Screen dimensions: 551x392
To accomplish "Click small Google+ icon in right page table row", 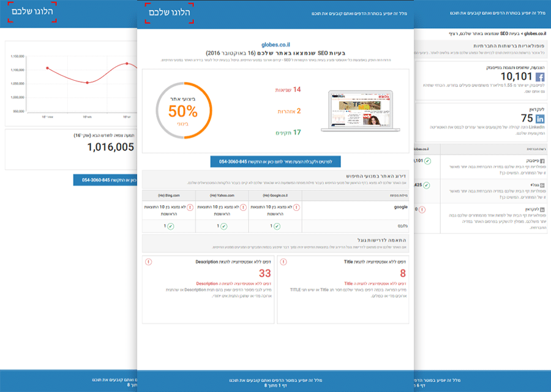I will (542, 185).
